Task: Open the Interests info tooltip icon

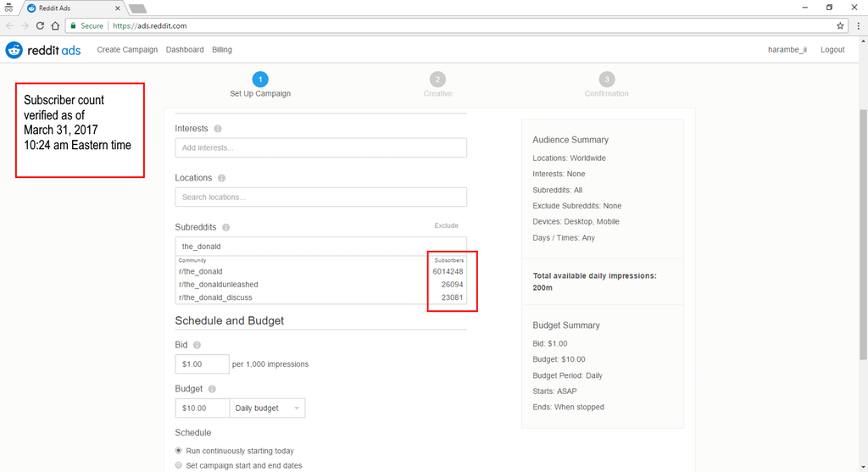Action: 218,128
